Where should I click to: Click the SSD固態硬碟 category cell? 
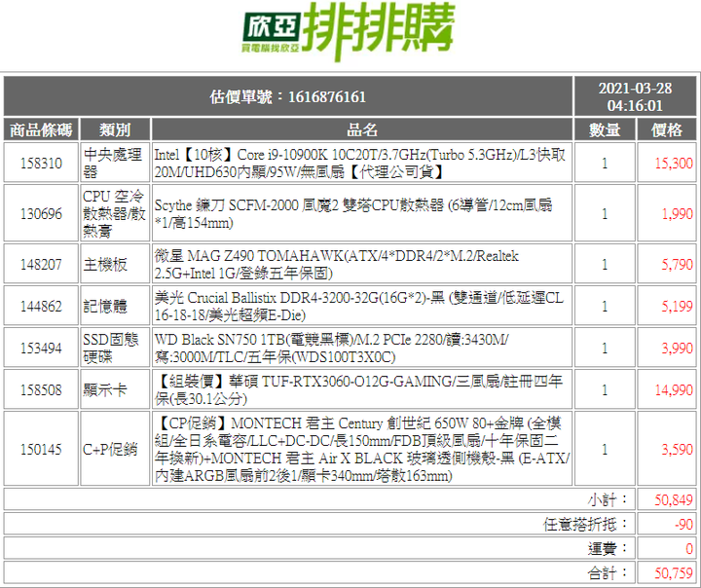[x=115, y=348]
